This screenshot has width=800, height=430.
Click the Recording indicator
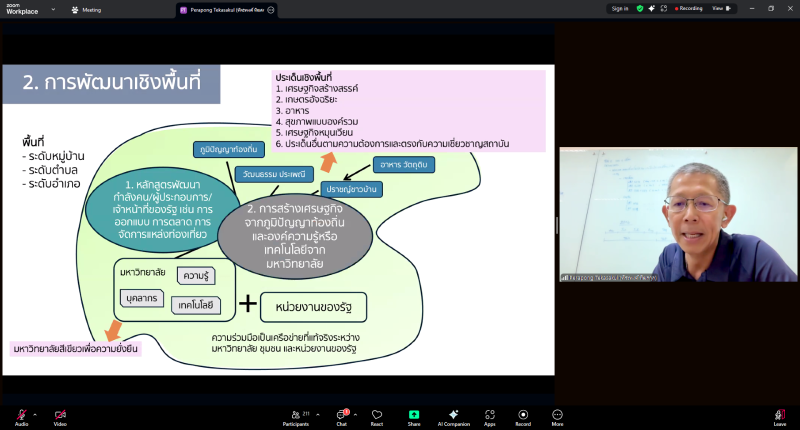[x=688, y=8]
